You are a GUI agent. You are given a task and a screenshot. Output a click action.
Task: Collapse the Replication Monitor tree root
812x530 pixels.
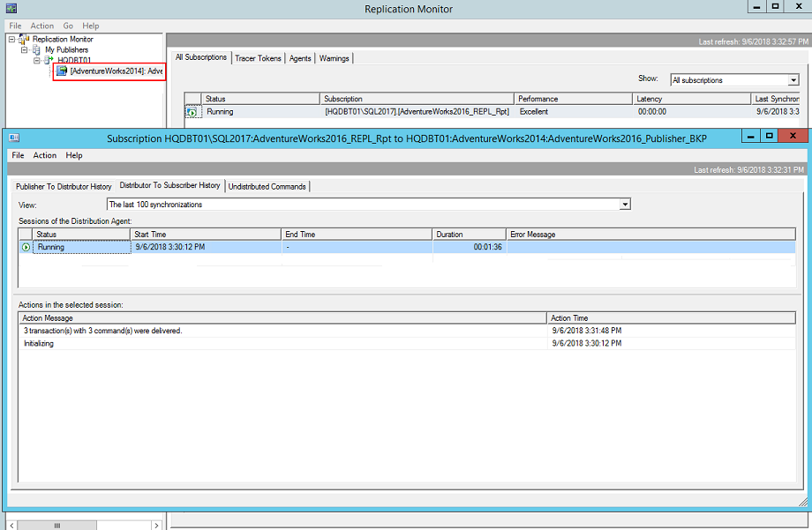pos(11,40)
